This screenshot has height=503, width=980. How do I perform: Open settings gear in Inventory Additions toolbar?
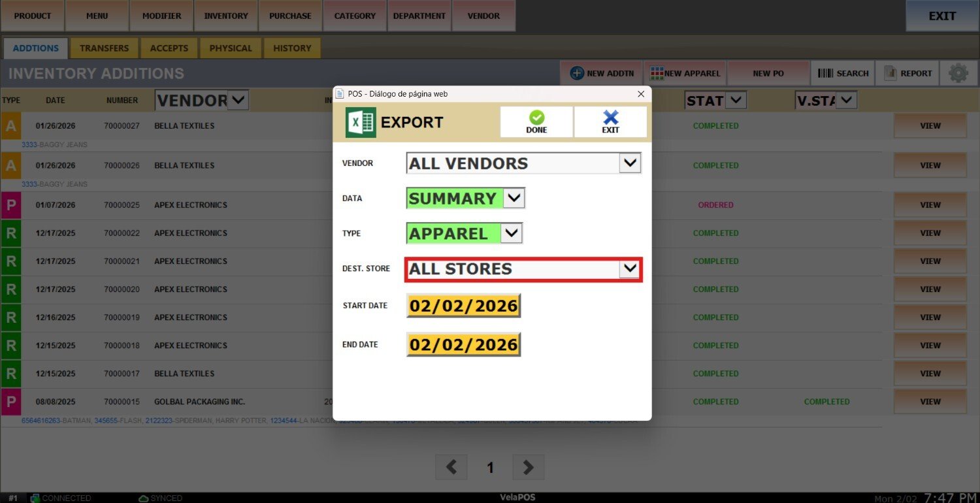tap(958, 73)
